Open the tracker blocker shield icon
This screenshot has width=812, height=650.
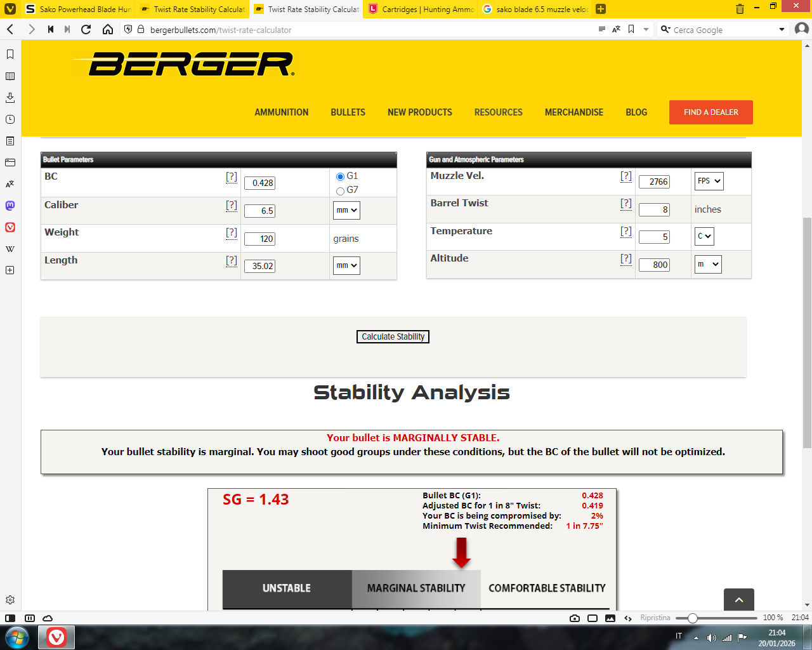tap(128, 29)
